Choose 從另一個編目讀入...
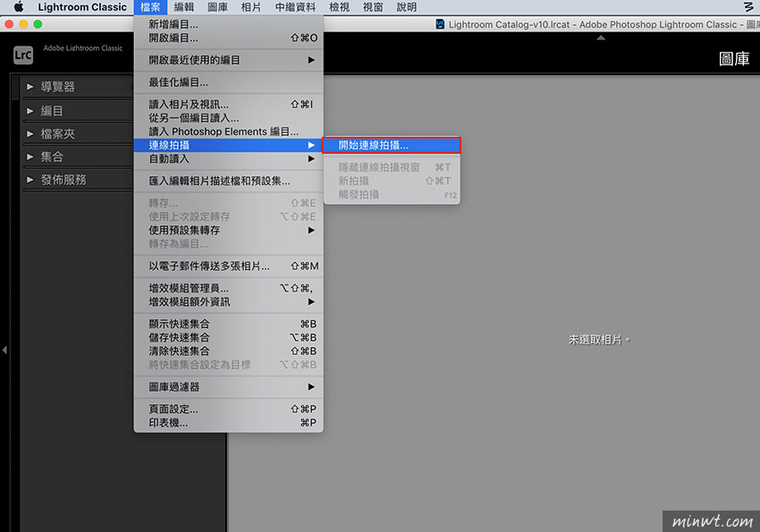 pyautogui.click(x=228, y=118)
